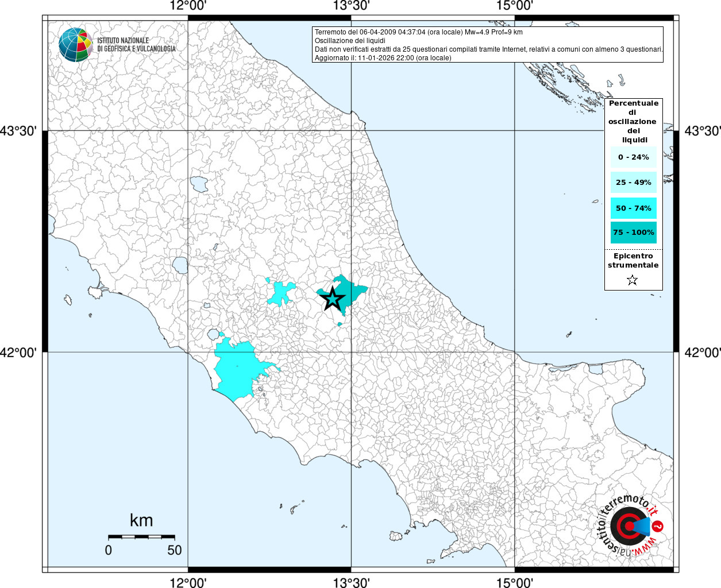The width and height of the screenshot is (721, 588).
Task: Click the left 43°30' latitude label
Action: (x=18, y=131)
